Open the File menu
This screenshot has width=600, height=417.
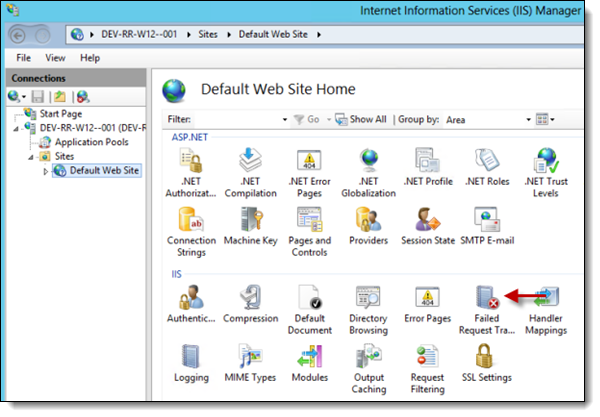coord(24,58)
